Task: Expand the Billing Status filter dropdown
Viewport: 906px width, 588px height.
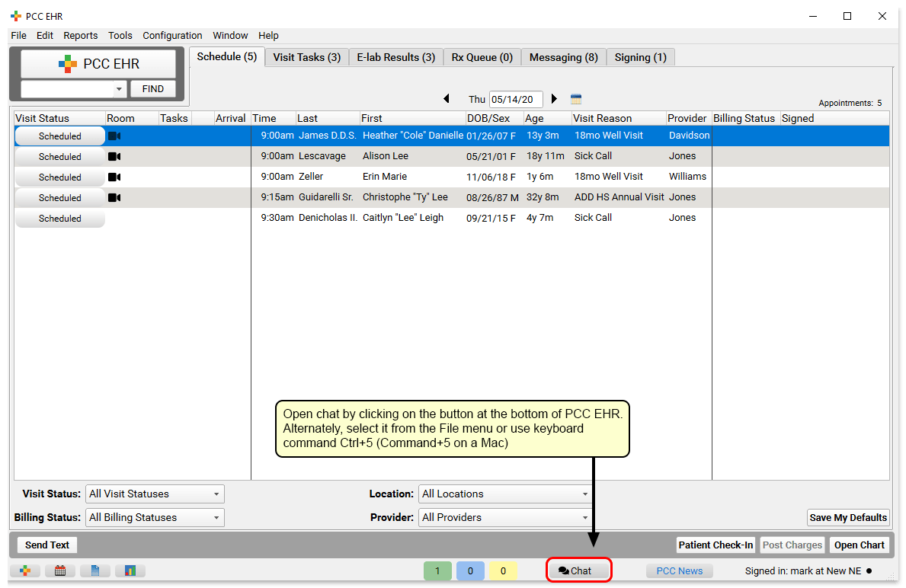Action: pos(155,517)
